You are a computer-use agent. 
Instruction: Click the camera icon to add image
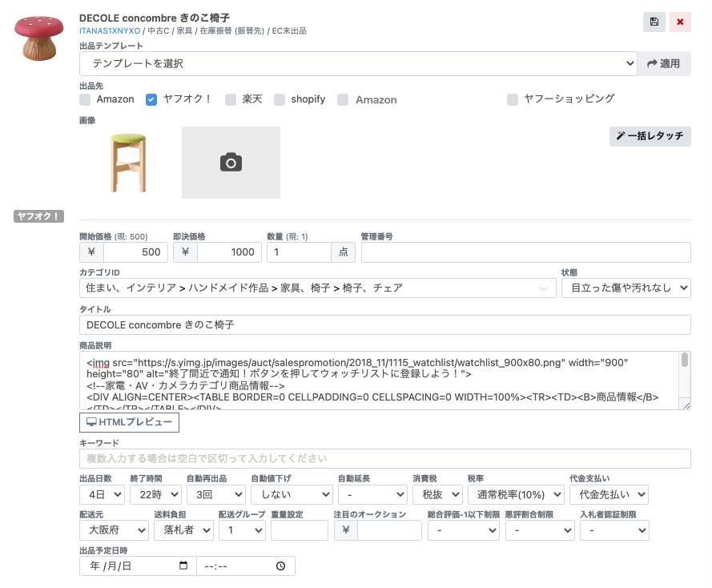231,162
